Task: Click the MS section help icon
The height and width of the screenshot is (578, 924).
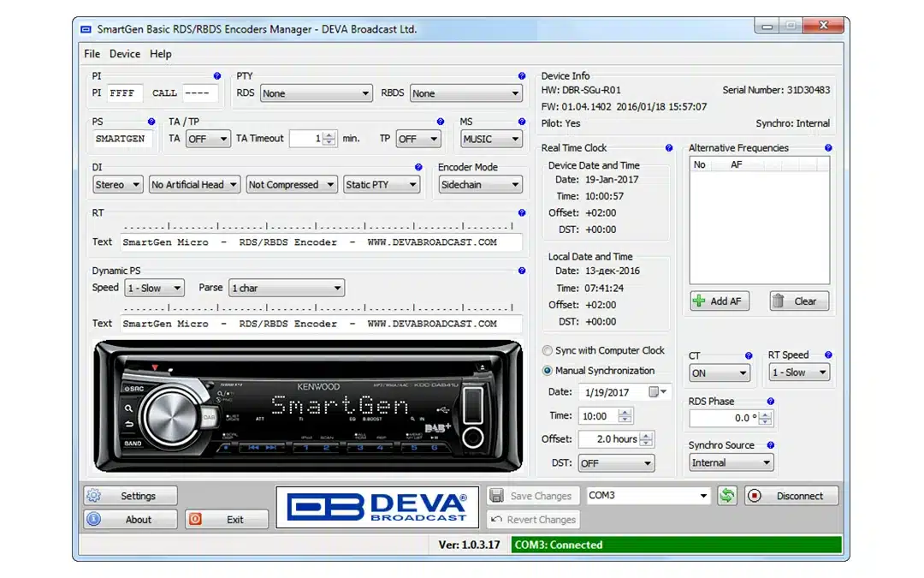Action: click(x=522, y=122)
